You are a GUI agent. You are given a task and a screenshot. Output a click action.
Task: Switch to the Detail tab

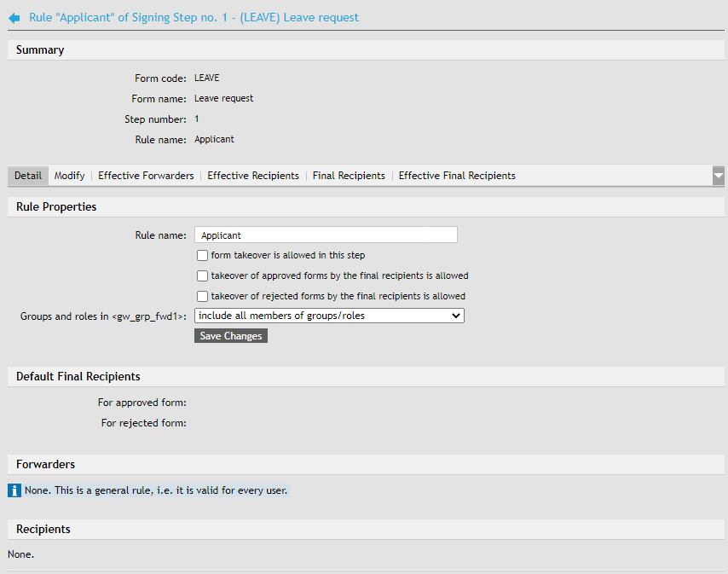coord(28,176)
